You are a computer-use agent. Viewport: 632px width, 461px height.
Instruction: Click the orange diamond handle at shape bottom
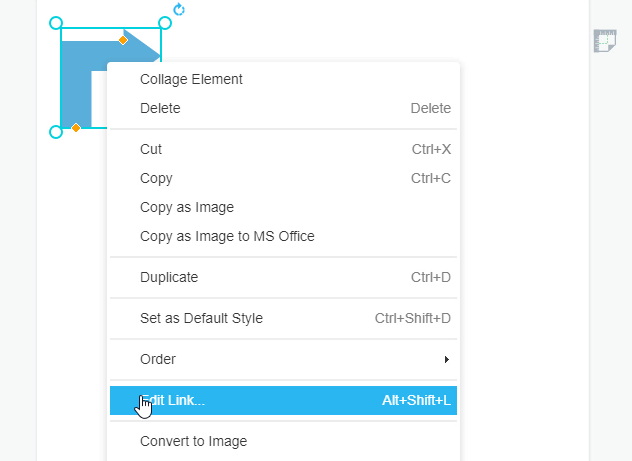tap(76, 128)
